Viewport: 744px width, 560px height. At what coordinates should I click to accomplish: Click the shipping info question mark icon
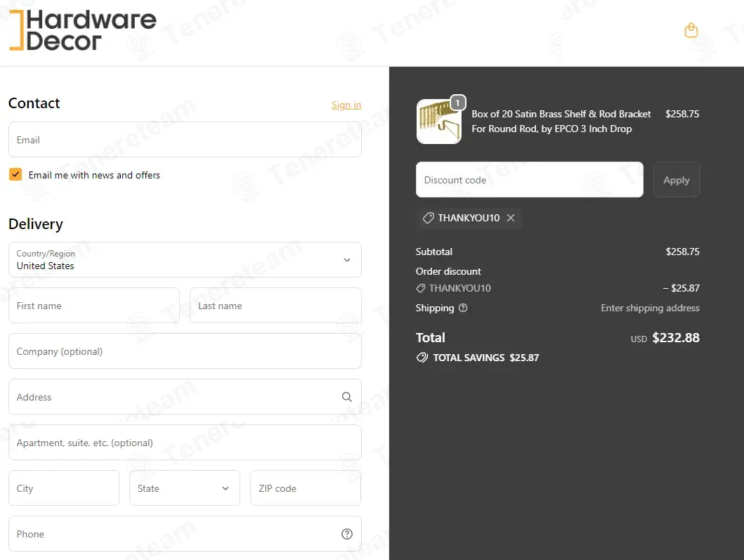463,308
